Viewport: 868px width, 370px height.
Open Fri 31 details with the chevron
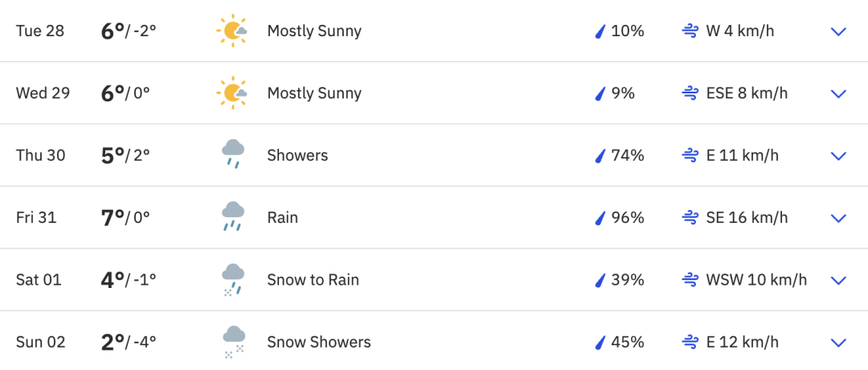click(838, 218)
